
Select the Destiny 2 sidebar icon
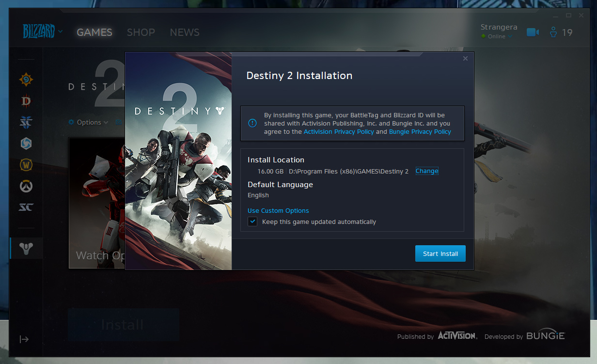click(x=26, y=249)
